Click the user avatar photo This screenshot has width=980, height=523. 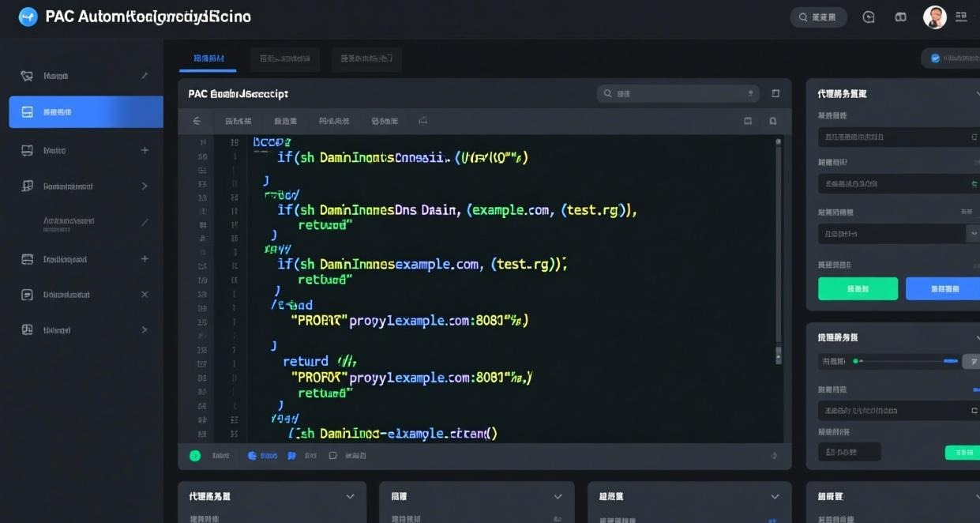click(934, 17)
